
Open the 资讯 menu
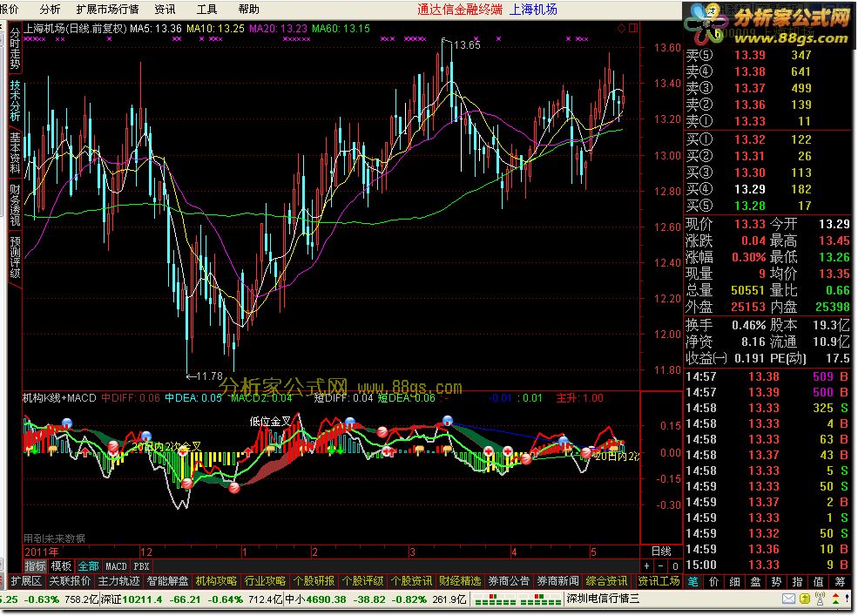[165, 10]
